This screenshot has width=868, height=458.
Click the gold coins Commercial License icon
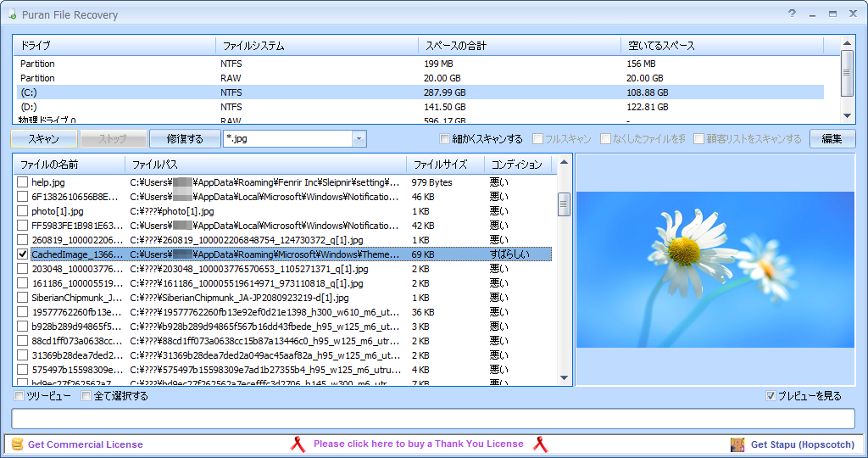(x=17, y=444)
